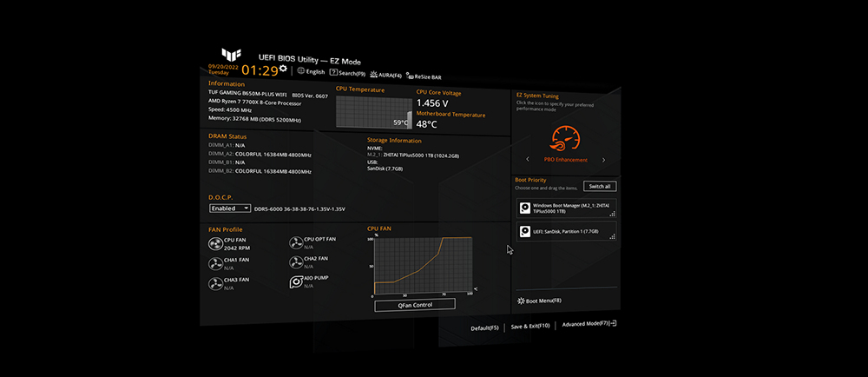This screenshot has height=377, width=868.
Task: Click the CPU OPT FAN icon
Action: [296, 242]
